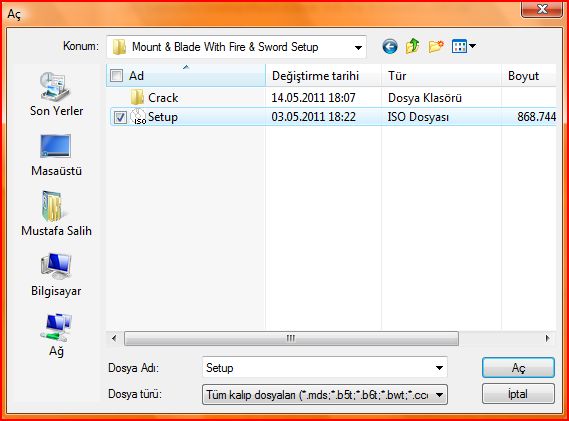Viewport: 569px width, 421px height.
Task: Open the View menu grid icon
Action: (x=463, y=46)
